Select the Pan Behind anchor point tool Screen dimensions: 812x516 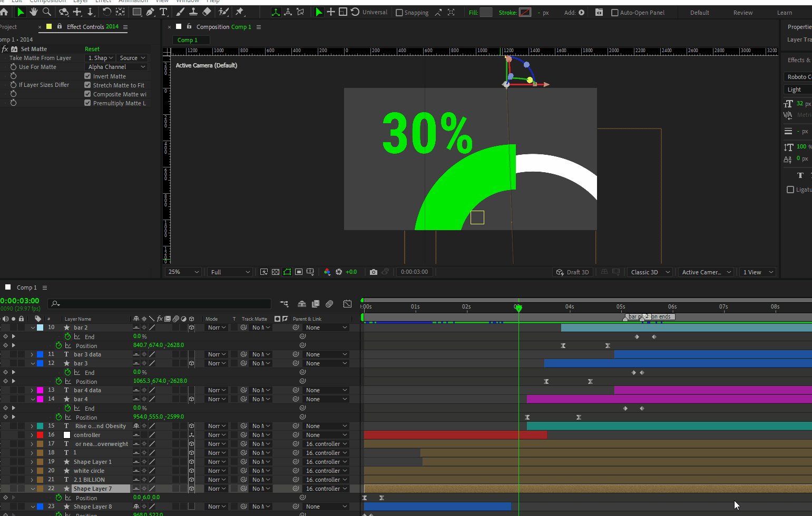tap(120, 12)
